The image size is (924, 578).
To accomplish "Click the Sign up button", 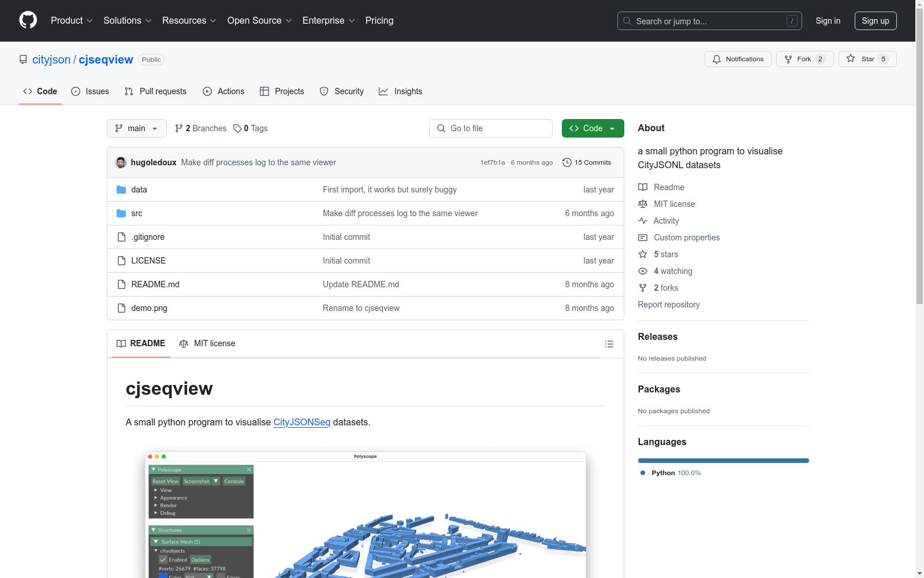I will [x=875, y=21].
